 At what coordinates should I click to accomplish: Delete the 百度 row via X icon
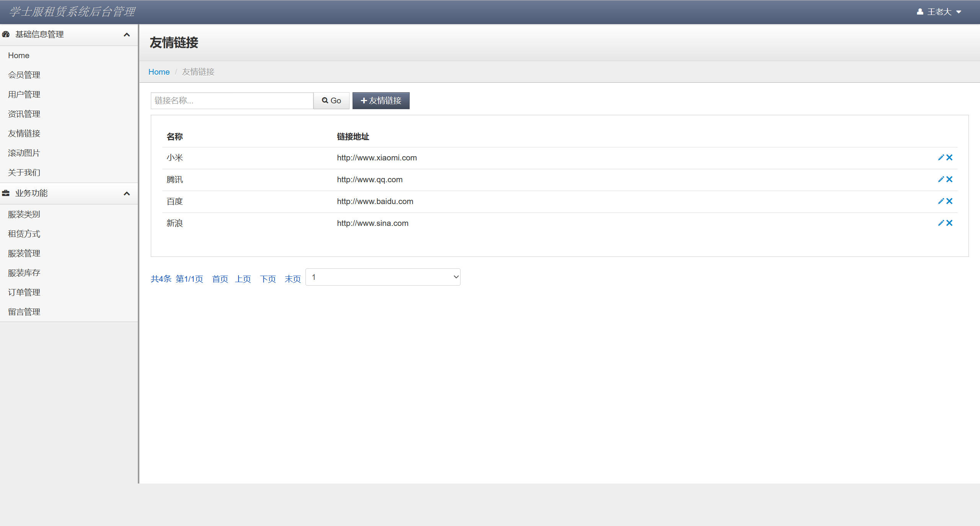pyautogui.click(x=949, y=201)
